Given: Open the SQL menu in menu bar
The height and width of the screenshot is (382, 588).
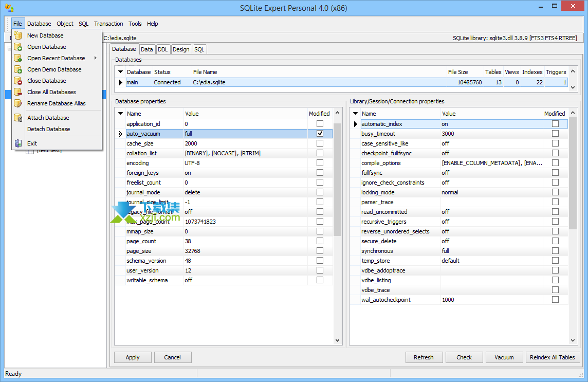Looking at the screenshot, I should point(84,24).
